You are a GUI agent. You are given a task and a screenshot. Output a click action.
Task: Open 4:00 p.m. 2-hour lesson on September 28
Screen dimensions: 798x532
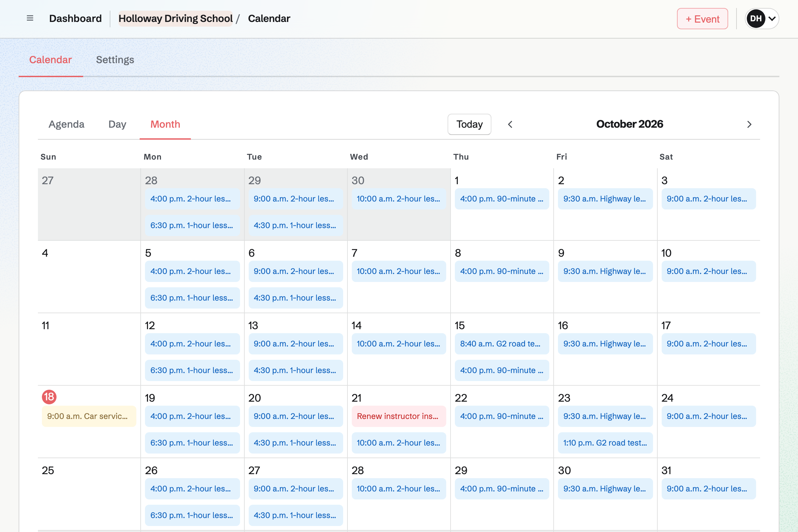[x=193, y=199]
